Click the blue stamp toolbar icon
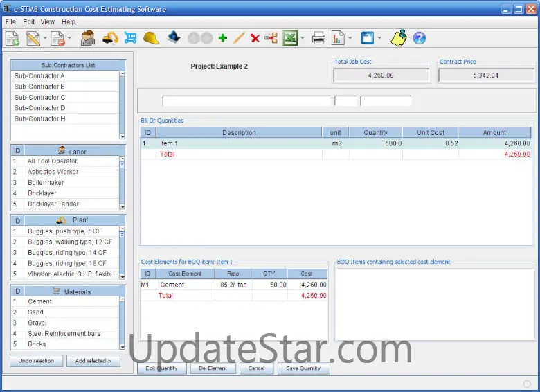 tap(173, 37)
